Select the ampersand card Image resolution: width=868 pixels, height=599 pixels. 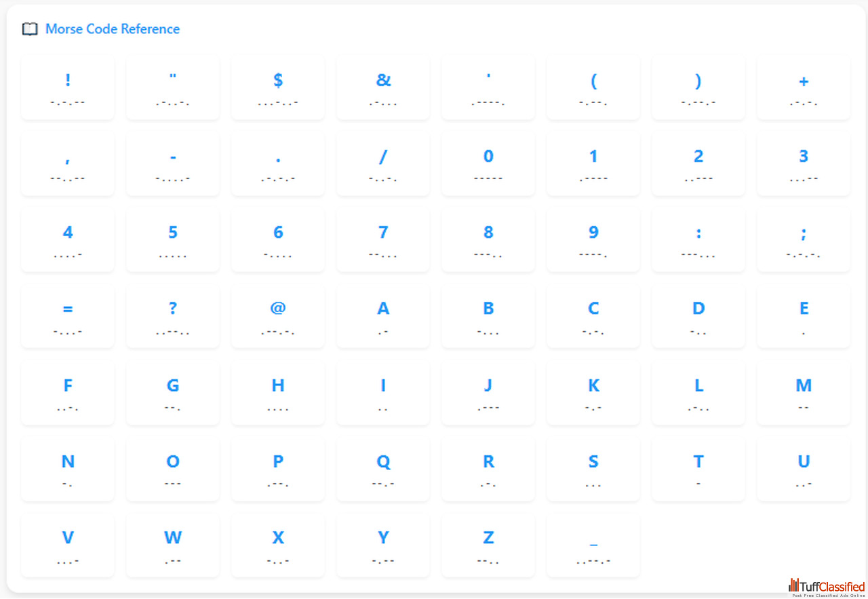pyautogui.click(x=383, y=88)
